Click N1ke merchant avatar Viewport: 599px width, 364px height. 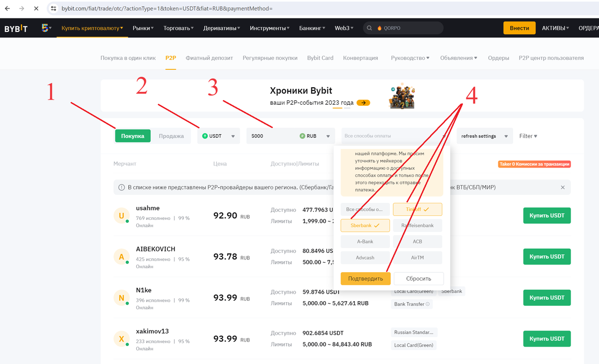[x=121, y=298]
